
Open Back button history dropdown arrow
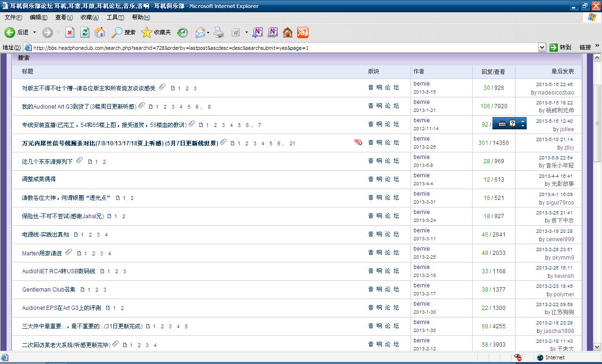(x=34, y=32)
